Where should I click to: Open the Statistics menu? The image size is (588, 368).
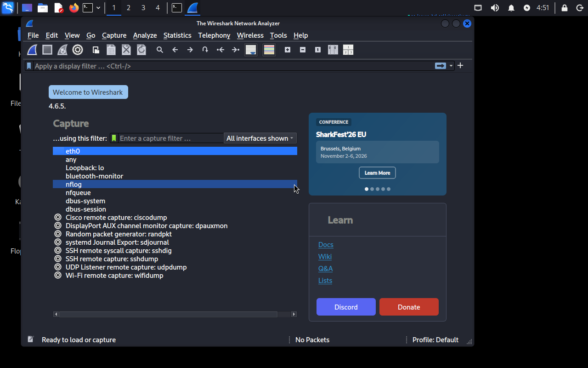(x=177, y=35)
